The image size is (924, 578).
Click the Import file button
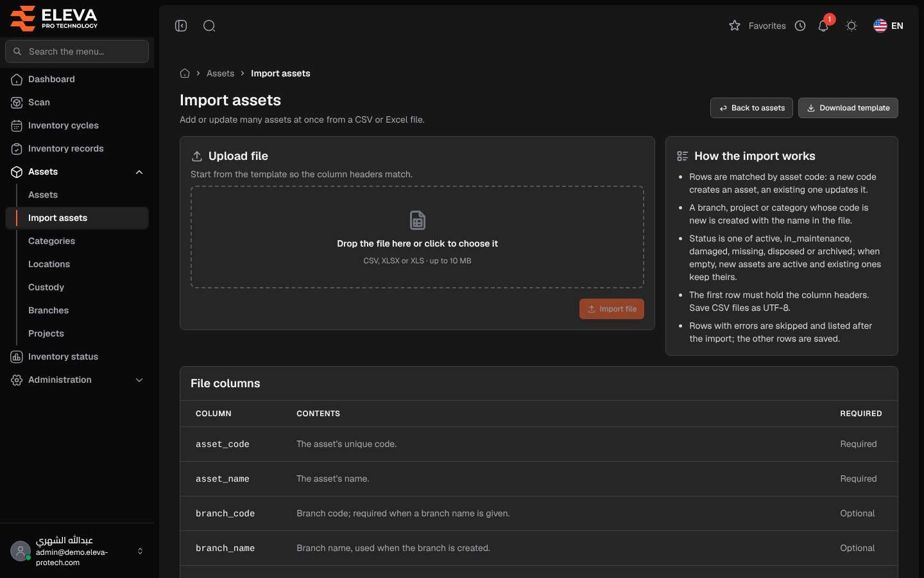coord(612,309)
